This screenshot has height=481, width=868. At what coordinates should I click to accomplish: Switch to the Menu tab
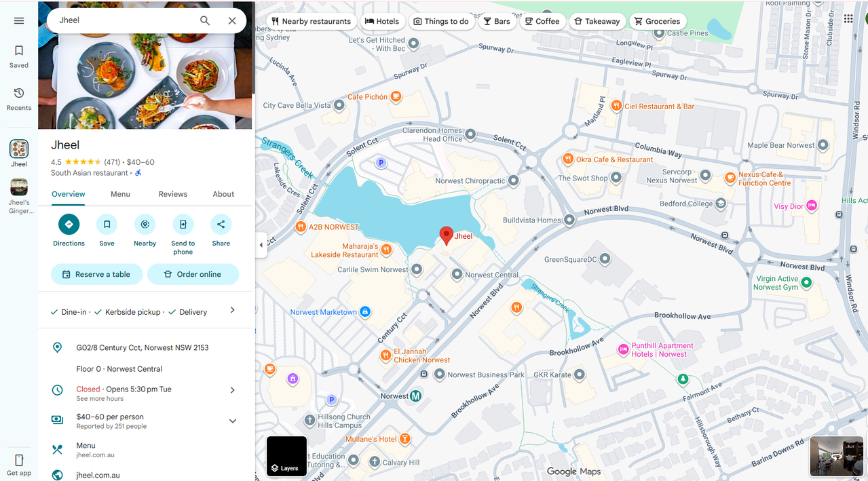[x=120, y=194]
